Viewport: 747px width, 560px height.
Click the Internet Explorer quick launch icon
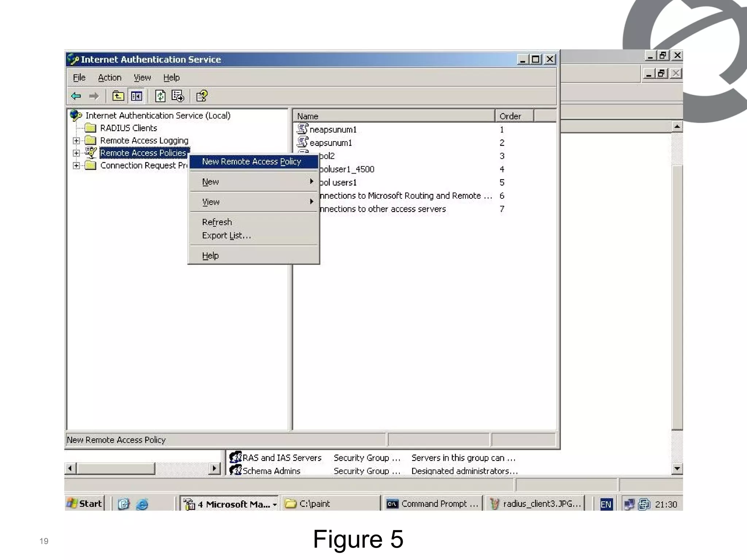142,504
